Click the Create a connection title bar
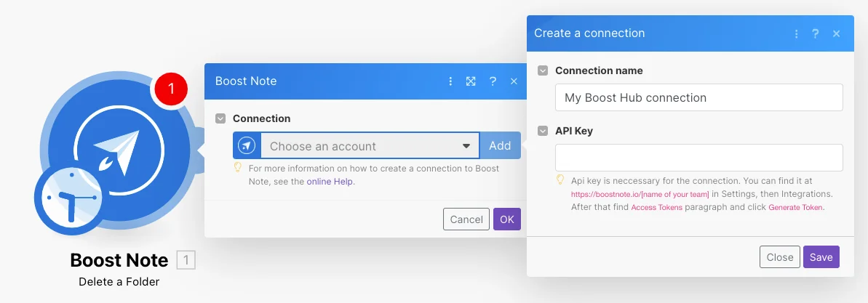This screenshot has width=868, height=303. [x=690, y=33]
